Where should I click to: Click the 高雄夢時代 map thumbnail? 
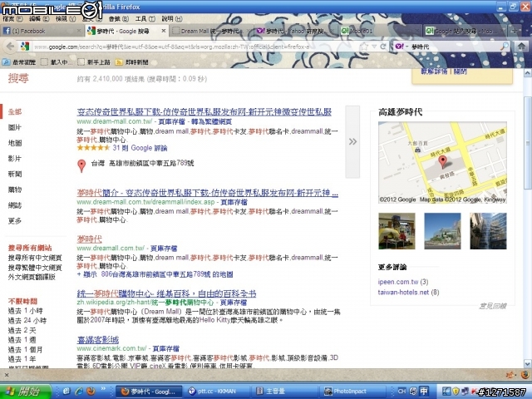pos(442,163)
